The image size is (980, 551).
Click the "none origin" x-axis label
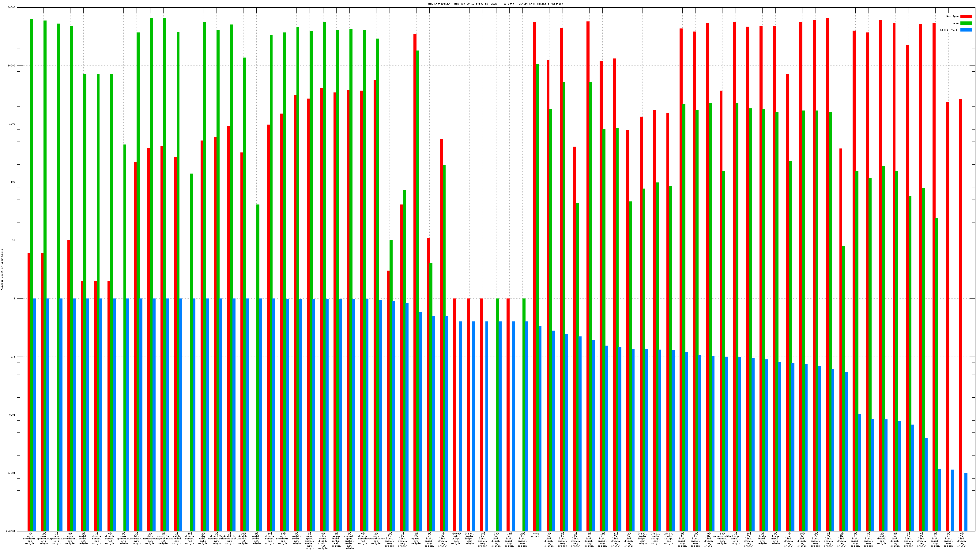(x=536, y=535)
